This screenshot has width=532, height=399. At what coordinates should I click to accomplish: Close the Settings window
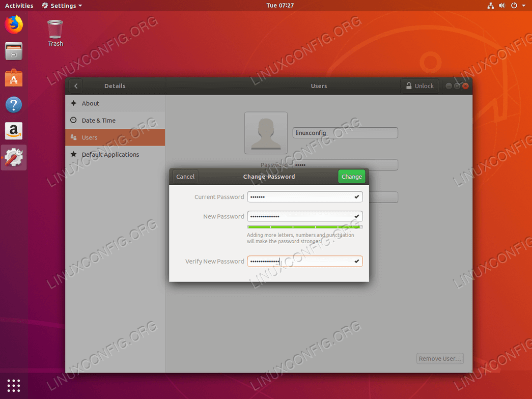coord(465,86)
